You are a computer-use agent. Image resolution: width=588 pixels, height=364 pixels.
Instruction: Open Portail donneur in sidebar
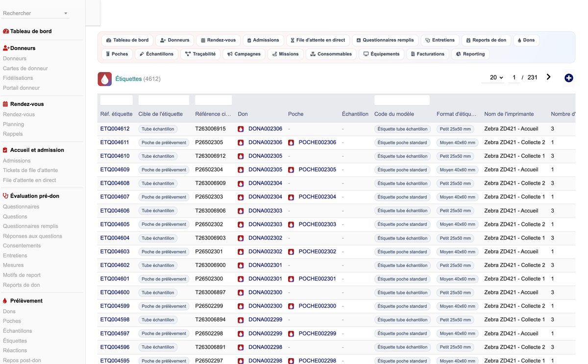point(22,88)
